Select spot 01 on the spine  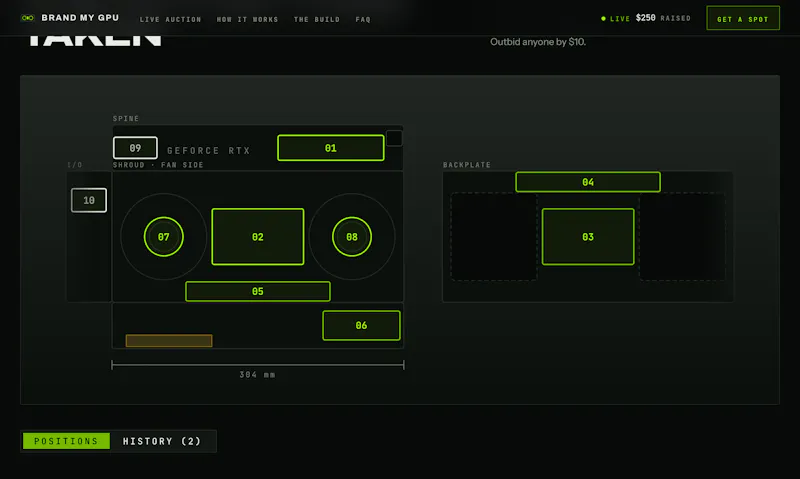tap(331, 148)
